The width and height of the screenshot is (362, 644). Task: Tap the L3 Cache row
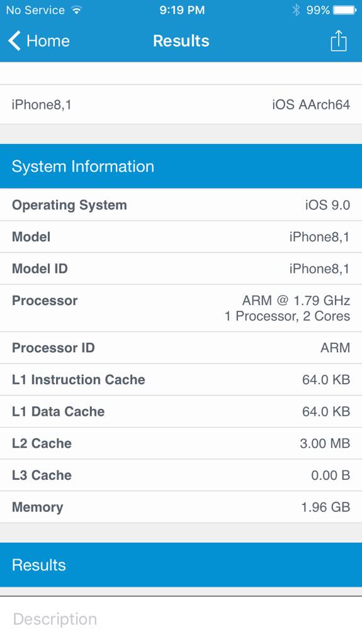[181, 475]
